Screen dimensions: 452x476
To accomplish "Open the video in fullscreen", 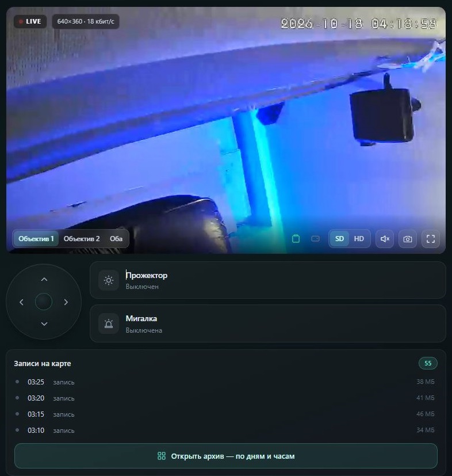I will tap(431, 239).
